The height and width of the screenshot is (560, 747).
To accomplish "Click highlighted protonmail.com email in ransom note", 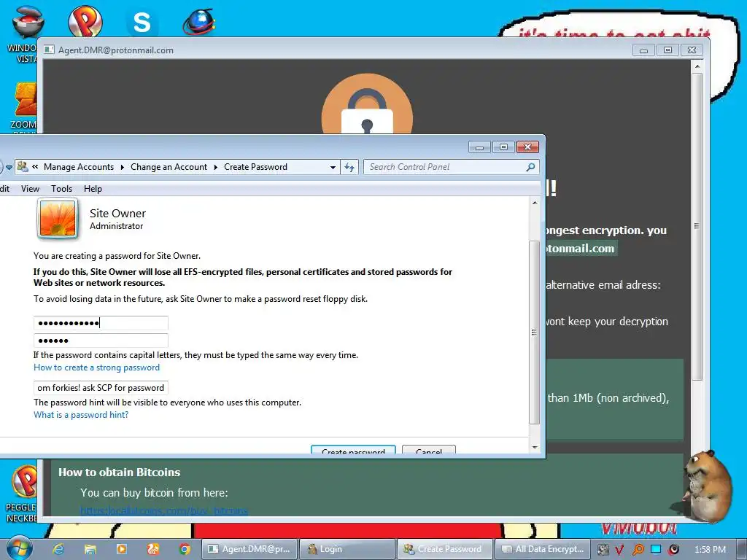I will pyautogui.click(x=581, y=249).
